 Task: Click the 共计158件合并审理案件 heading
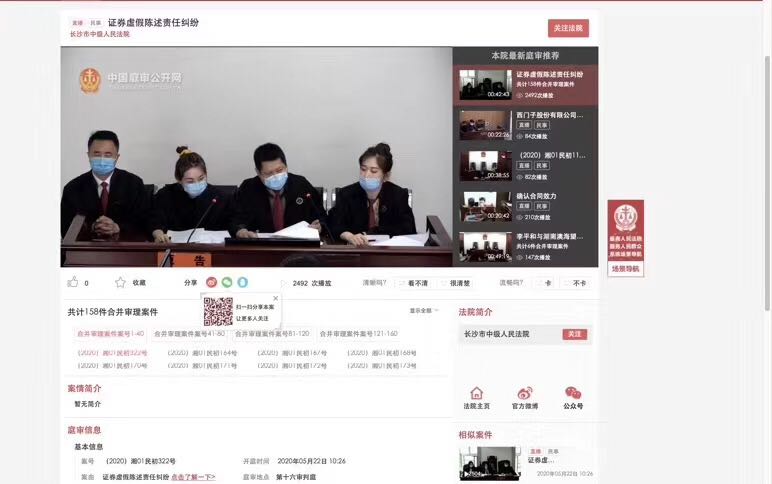pos(113,312)
